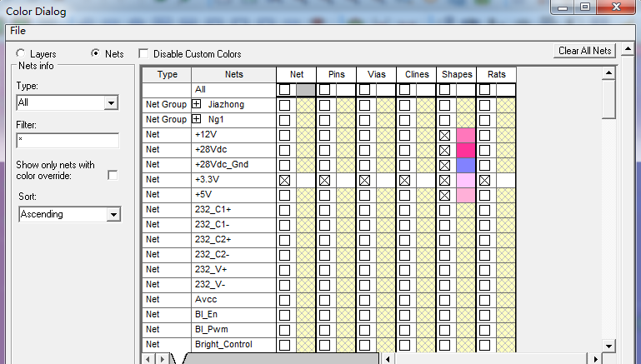The image size is (641, 364).
Task: Click the pink Shapes swatch for +5V
Action: (466, 195)
